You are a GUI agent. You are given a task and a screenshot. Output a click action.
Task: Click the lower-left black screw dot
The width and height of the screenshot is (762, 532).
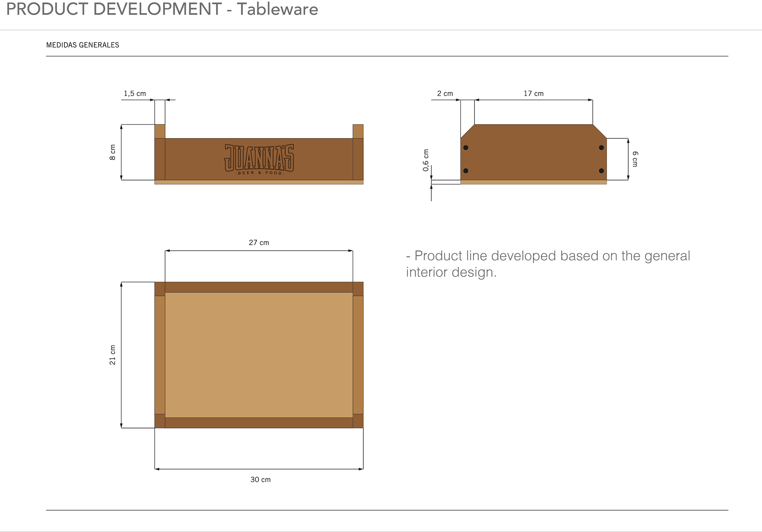[466, 171]
